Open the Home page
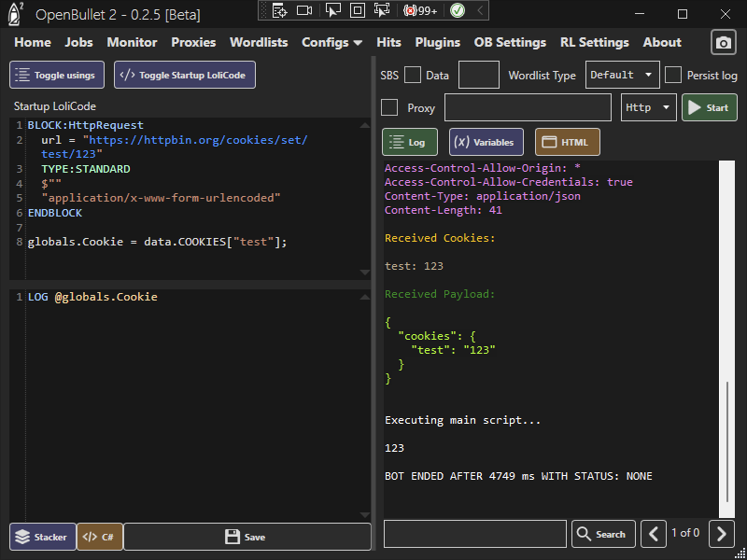This screenshot has height=560, width=747. point(33,42)
